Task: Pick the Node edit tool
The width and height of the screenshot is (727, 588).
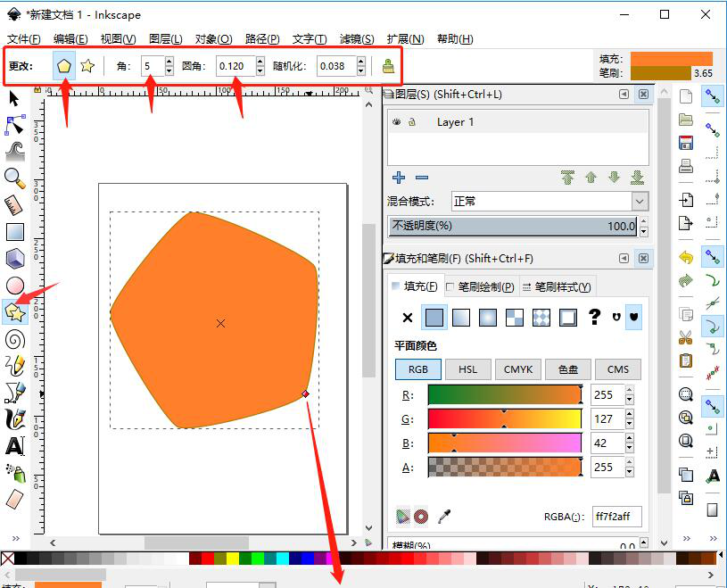Action: (14, 124)
